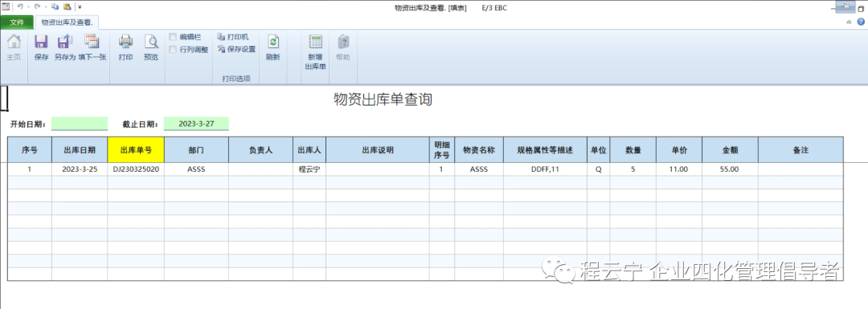Select amount cell 55.00
Image resolution: width=868 pixels, height=309 pixels.
pos(730,169)
